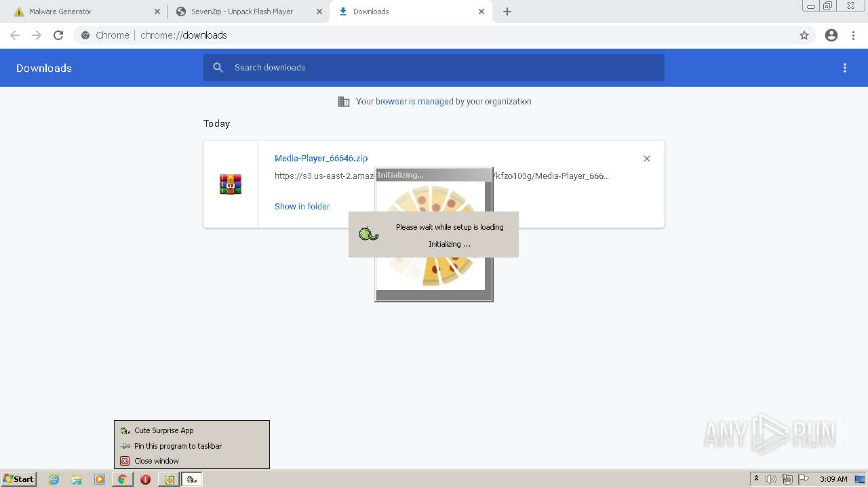Click Show in folder link
Screen dimensions: 868x488
[302, 206]
